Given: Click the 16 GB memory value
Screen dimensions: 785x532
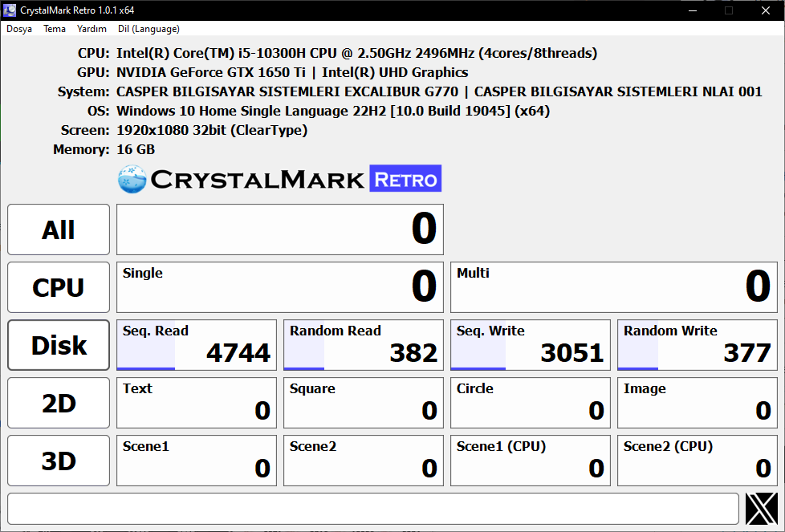Looking at the screenshot, I should pos(136,149).
